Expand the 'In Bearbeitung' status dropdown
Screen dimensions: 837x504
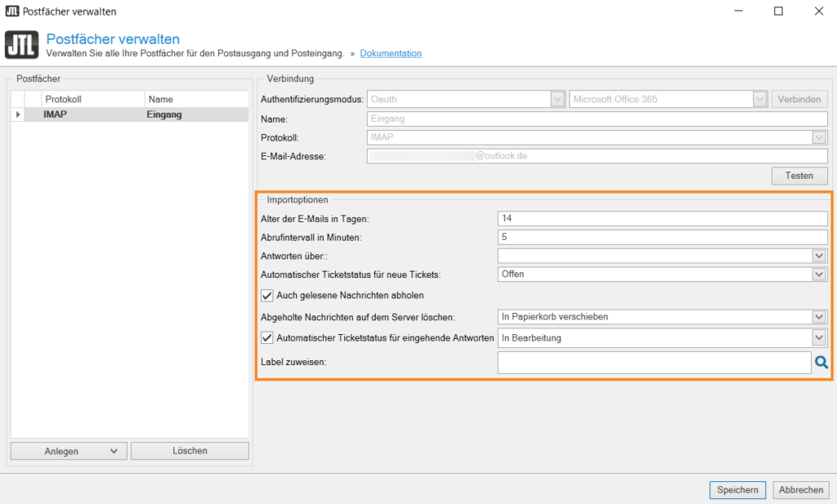click(x=820, y=338)
